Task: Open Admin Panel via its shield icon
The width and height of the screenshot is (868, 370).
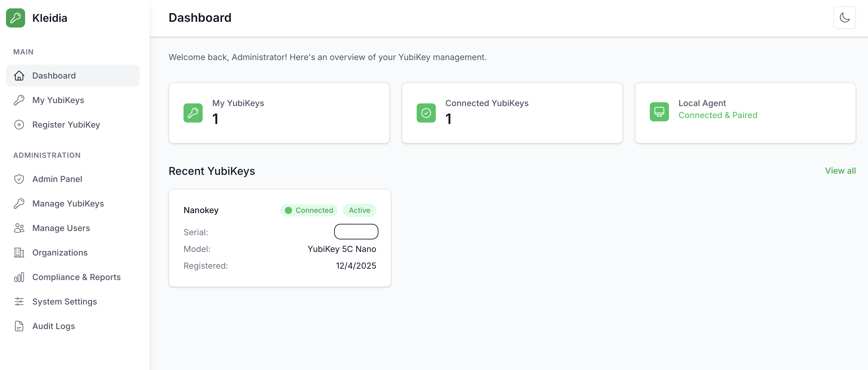Action: (19, 179)
